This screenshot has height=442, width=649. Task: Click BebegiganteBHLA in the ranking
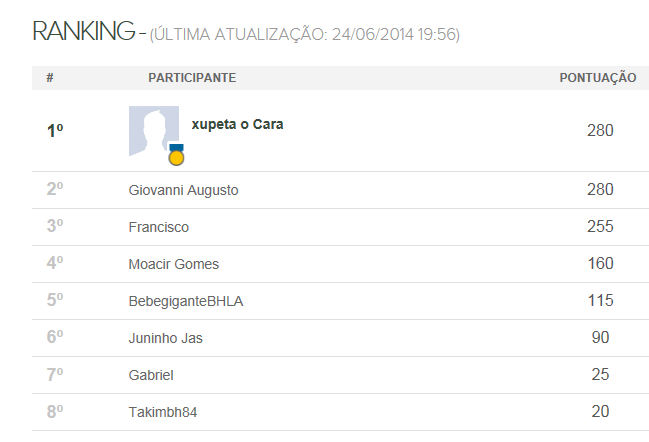186,301
